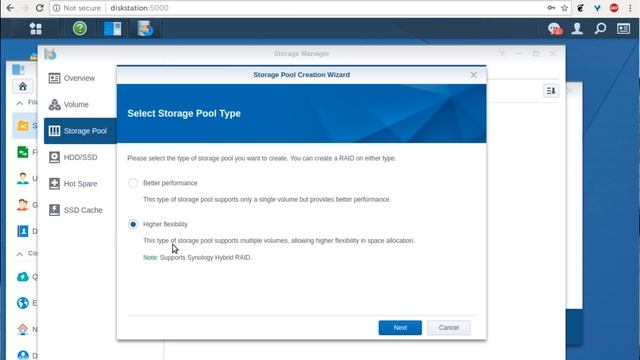Viewport: 640px width, 360px height.
Task: Click Network house icon in Control Panel
Action: [23, 329]
